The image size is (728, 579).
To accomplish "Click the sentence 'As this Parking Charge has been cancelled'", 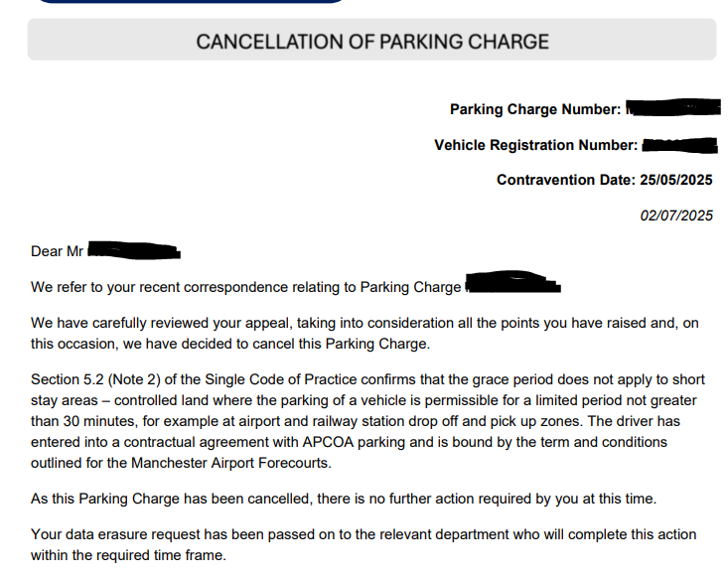I will [x=343, y=499].
